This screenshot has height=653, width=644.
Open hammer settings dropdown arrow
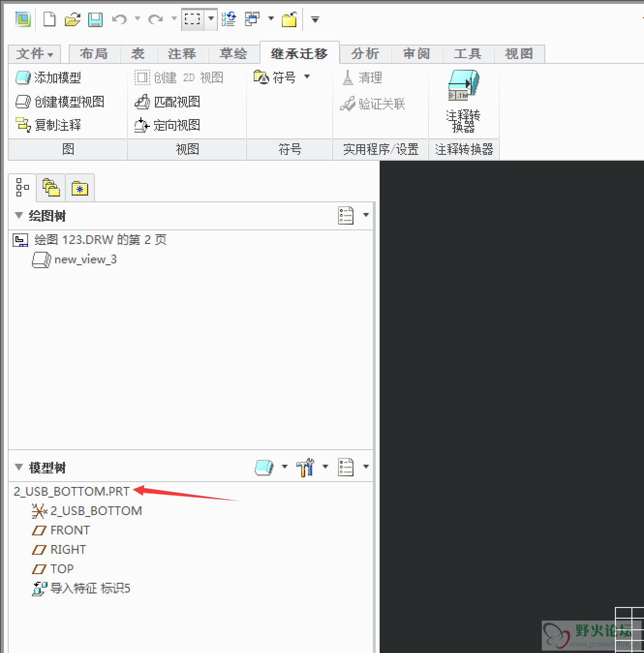pyautogui.click(x=325, y=467)
